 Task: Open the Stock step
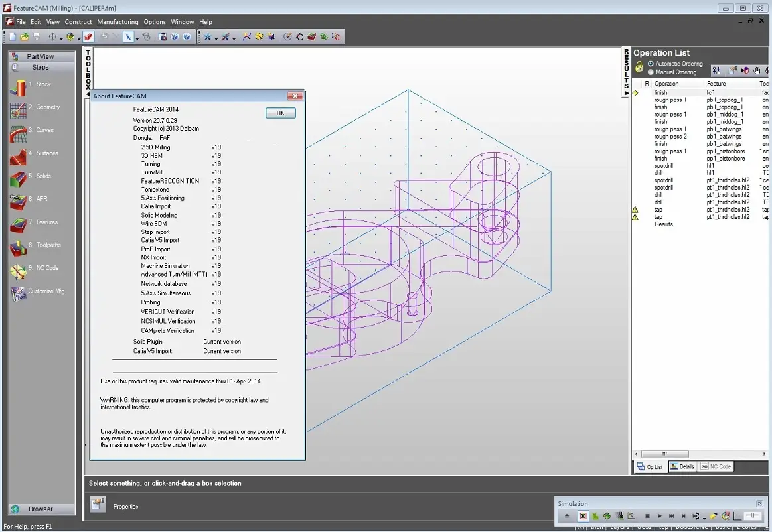(x=31, y=87)
